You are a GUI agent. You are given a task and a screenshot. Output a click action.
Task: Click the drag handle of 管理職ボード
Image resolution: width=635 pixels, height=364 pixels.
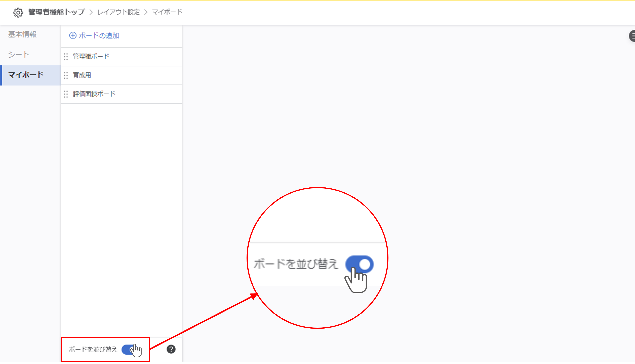coord(66,57)
